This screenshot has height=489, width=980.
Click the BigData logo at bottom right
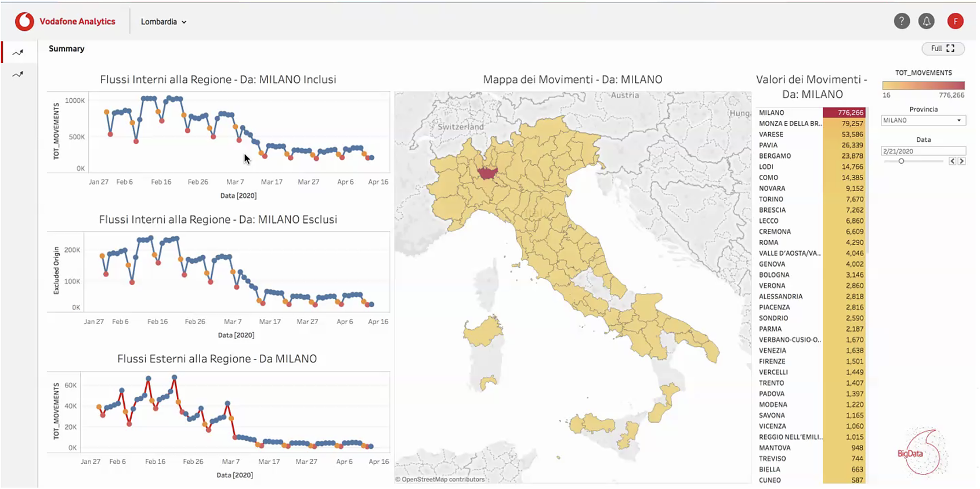(921, 453)
